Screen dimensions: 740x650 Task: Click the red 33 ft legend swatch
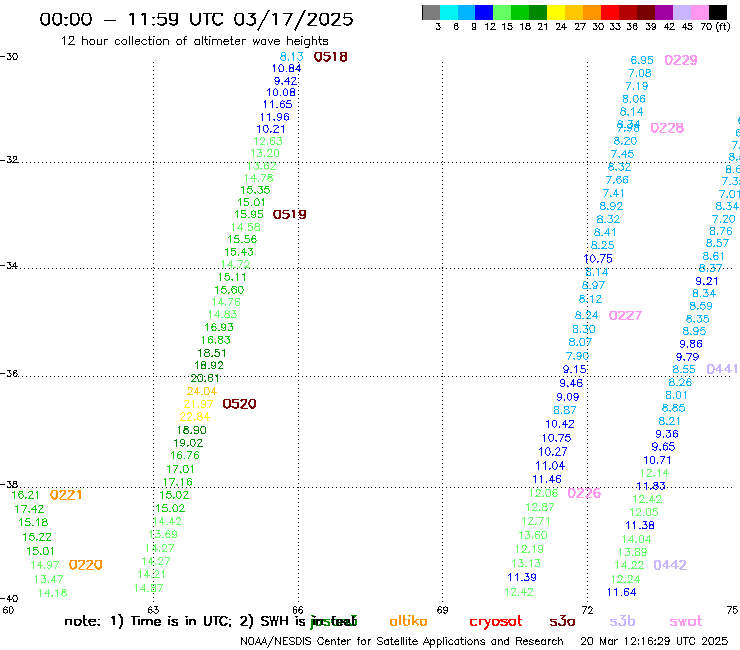pyautogui.click(x=610, y=12)
